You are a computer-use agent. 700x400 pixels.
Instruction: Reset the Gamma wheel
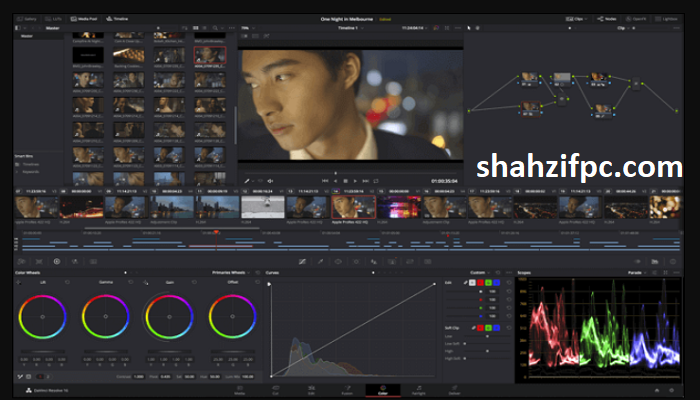pyautogui.click(x=131, y=282)
